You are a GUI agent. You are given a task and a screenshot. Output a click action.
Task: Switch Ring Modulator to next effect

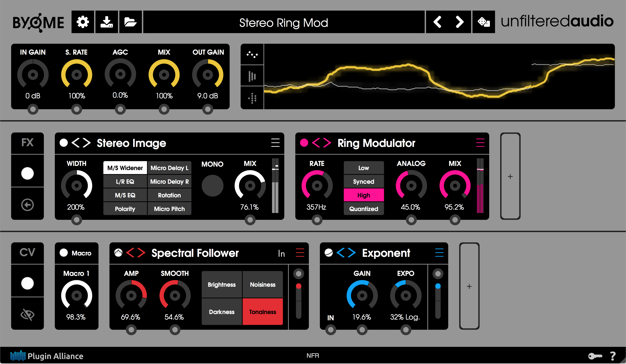327,143
